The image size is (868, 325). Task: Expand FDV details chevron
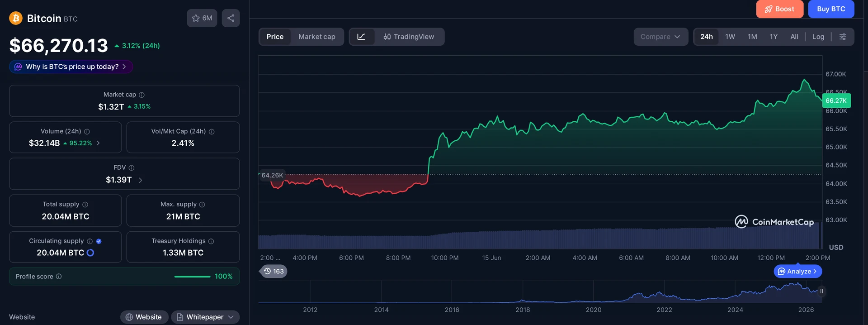[x=140, y=180]
